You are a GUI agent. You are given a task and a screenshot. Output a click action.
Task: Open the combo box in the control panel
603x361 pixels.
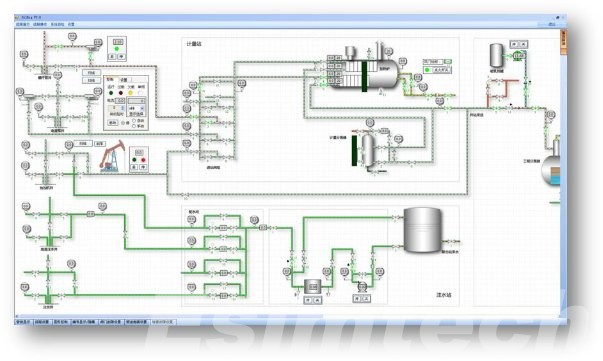136,108
